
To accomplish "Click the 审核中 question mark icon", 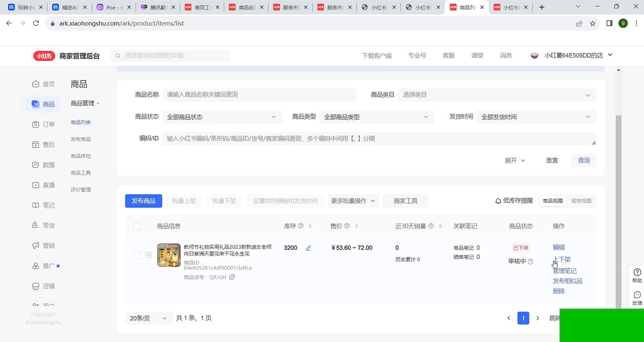I will (531, 261).
